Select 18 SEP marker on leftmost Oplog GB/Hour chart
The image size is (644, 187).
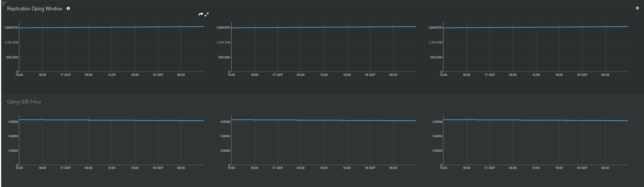[x=158, y=168]
